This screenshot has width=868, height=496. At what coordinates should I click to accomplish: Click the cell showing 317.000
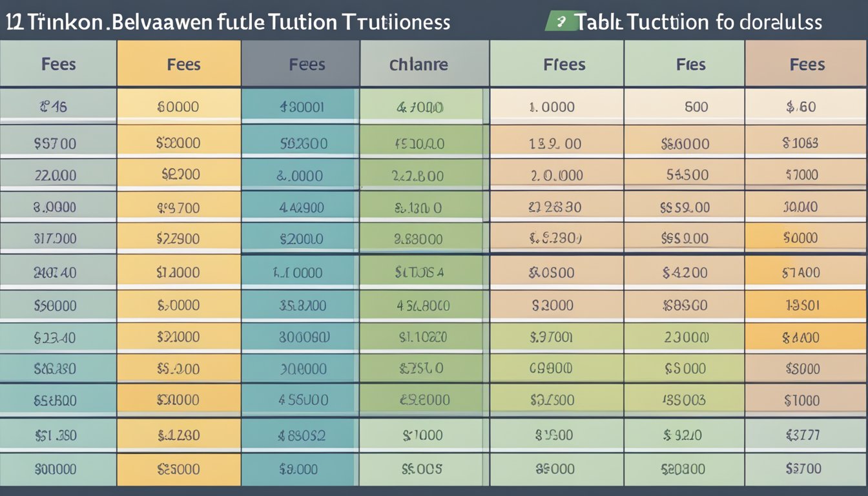[54, 238]
